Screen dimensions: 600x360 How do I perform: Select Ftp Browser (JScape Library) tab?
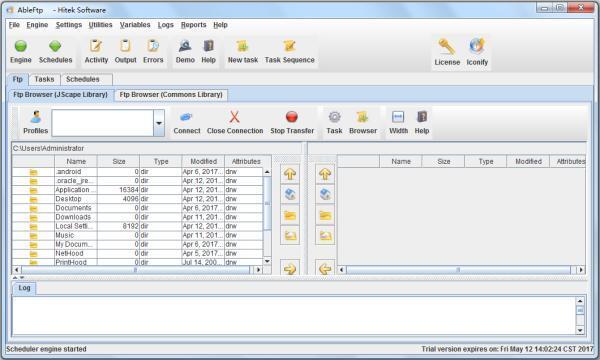point(60,94)
